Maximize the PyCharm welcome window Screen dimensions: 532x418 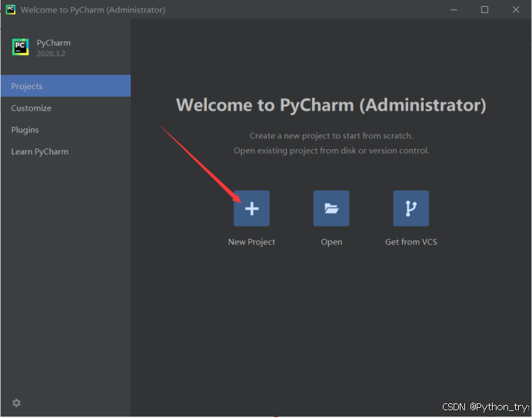485,10
